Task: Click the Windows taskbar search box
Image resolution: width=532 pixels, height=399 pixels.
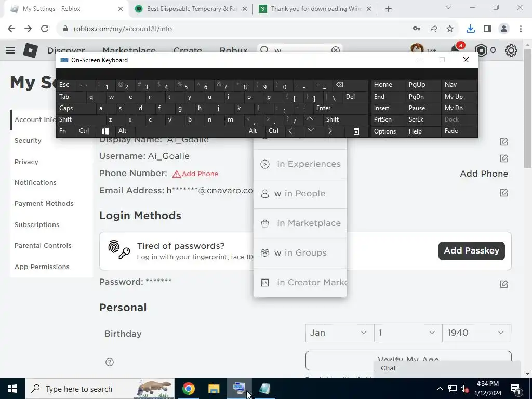Action: (99, 389)
